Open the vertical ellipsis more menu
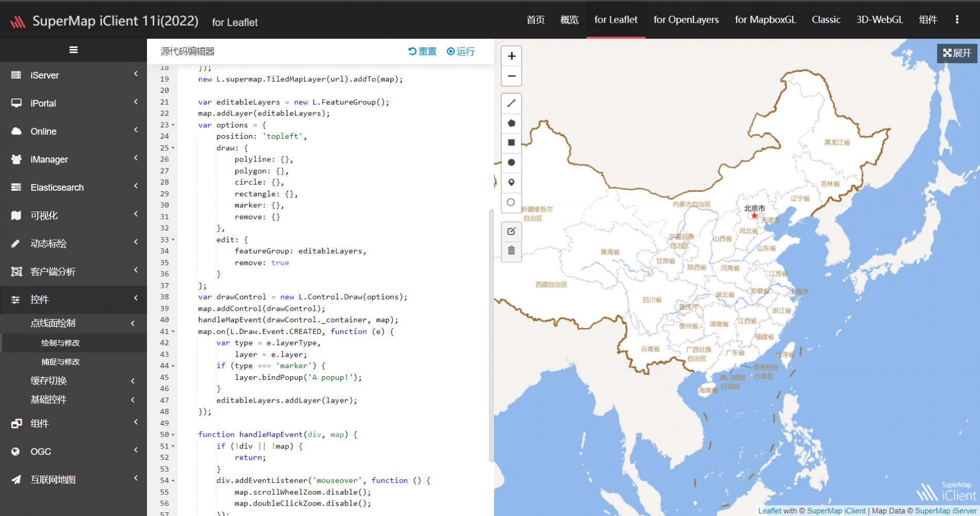This screenshot has width=980, height=516. coord(957,20)
